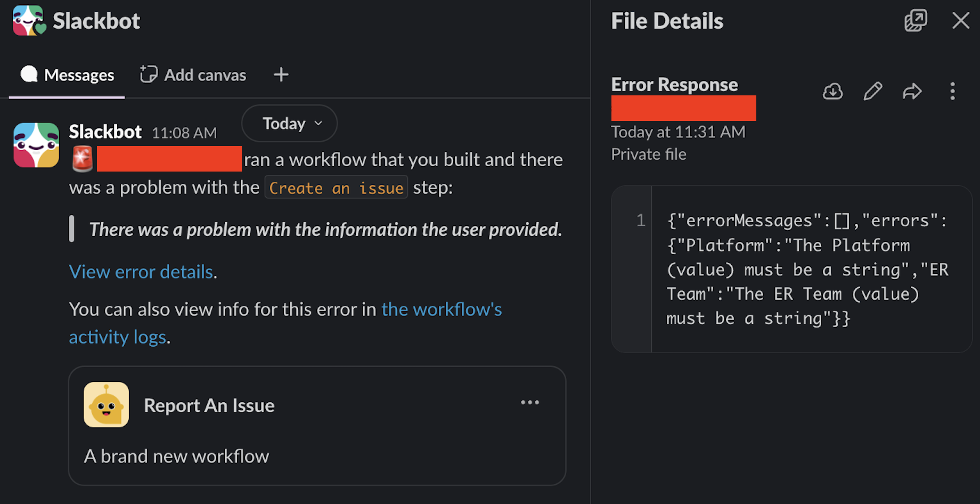Open the file's three-dot overflow menu
980x504 pixels.
pyautogui.click(x=953, y=92)
